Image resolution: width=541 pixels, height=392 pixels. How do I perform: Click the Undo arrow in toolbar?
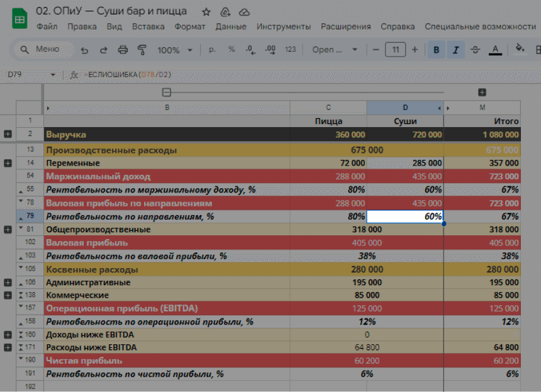85,50
